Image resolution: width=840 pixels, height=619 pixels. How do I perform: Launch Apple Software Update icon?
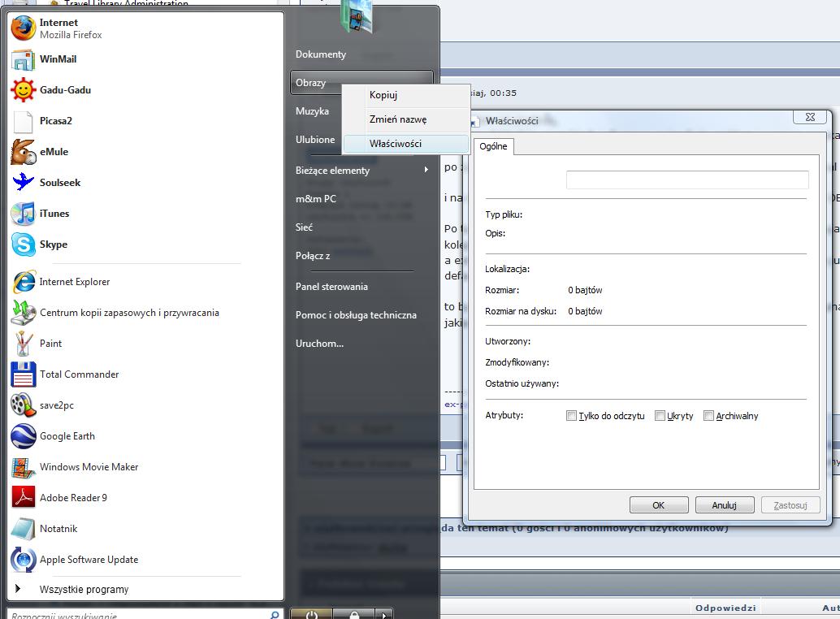tap(23, 560)
